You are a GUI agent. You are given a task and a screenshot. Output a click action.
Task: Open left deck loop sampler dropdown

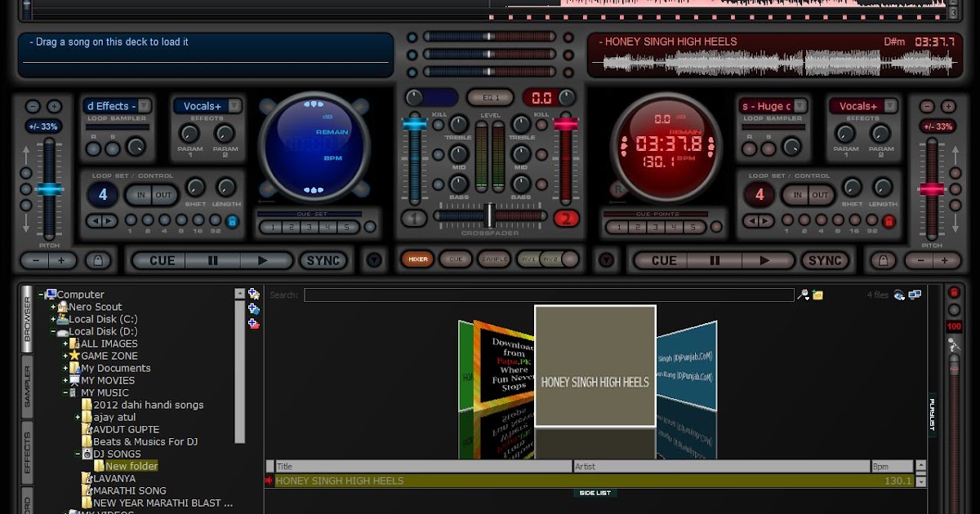[x=144, y=106]
